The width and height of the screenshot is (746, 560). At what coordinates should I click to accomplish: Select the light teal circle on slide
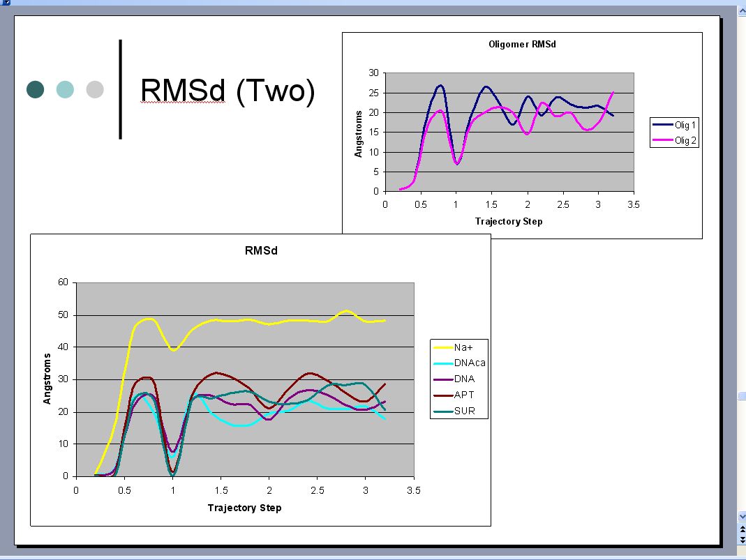pyautogui.click(x=65, y=89)
